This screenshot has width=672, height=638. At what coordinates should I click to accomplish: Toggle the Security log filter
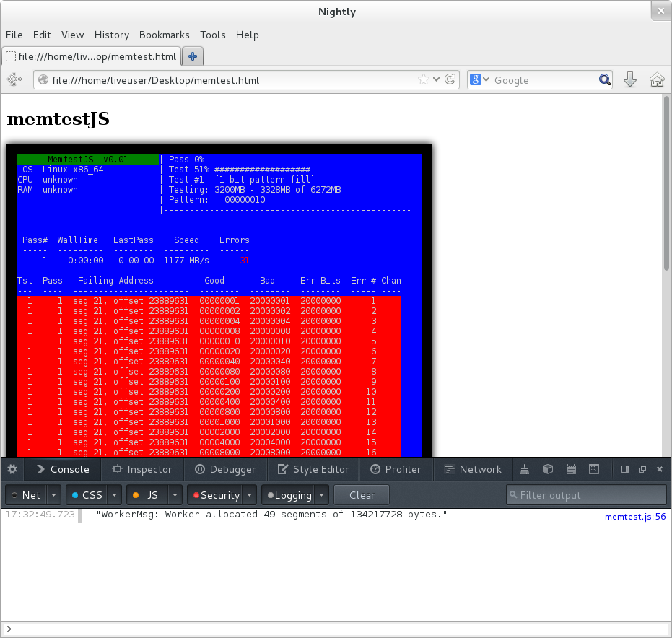(x=214, y=495)
